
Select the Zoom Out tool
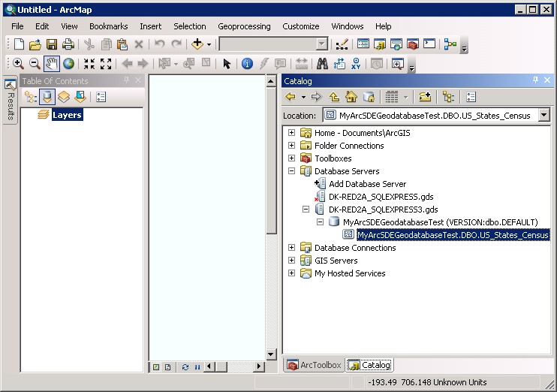point(35,64)
